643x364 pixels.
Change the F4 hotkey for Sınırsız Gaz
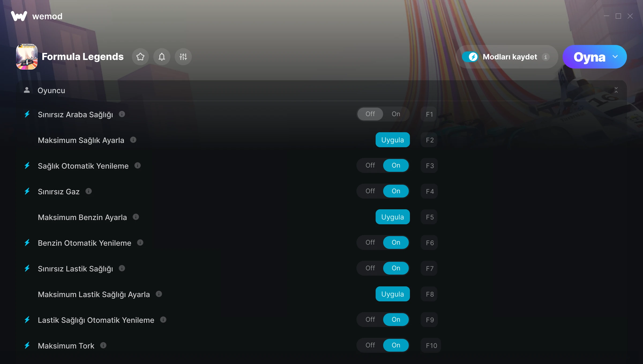pyautogui.click(x=429, y=191)
